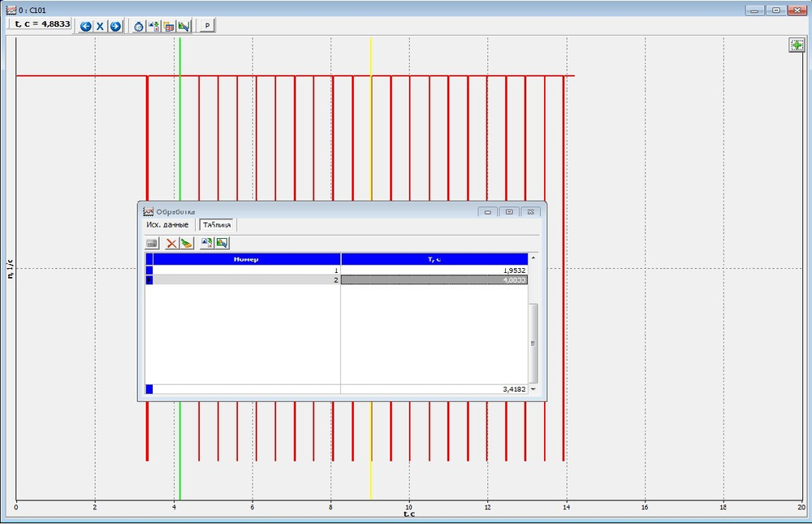
Task: Click the stopwatch timer icon in toolbar
Action: pyautogui.click(x=139, y=26)
